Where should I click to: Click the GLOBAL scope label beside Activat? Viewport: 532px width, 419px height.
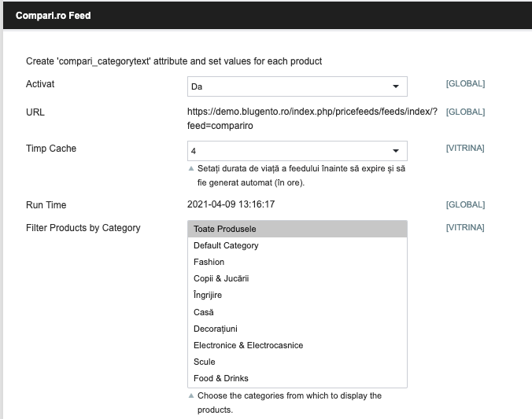point(465,84)
